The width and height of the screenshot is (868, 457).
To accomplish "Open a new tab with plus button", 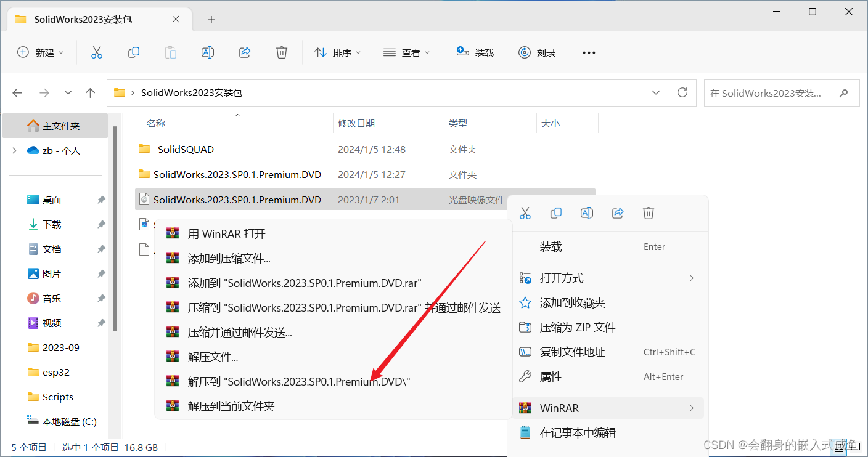I will [211, 20].
